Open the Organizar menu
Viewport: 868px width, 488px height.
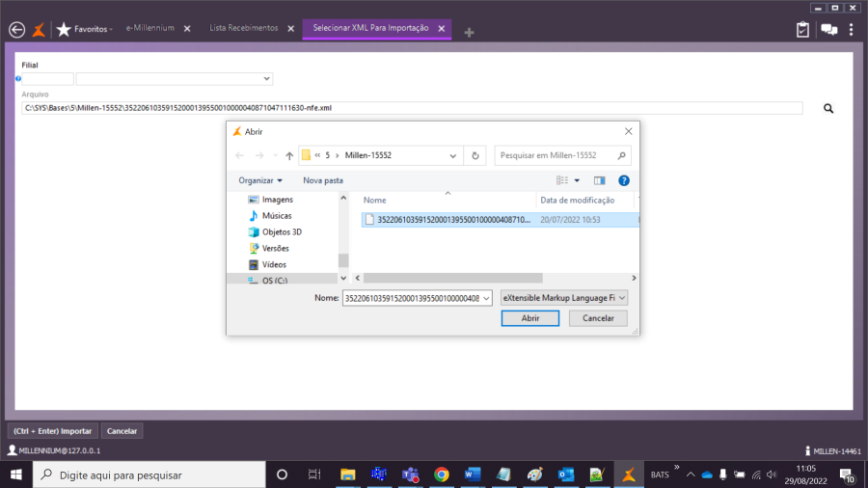[x=260, y=180]
